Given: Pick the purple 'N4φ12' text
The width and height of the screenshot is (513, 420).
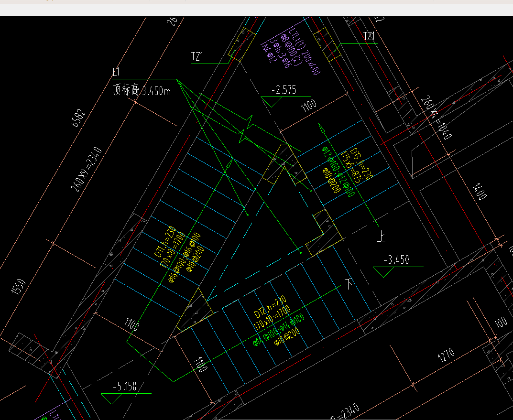Looking at the screenshot, I should point(269,53).
